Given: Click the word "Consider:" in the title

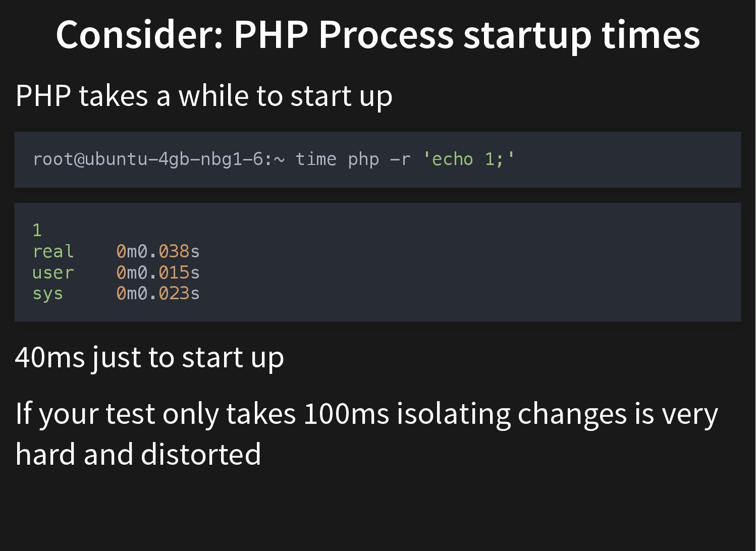Looking at the screenshot, I should click(x=140, y=34).
